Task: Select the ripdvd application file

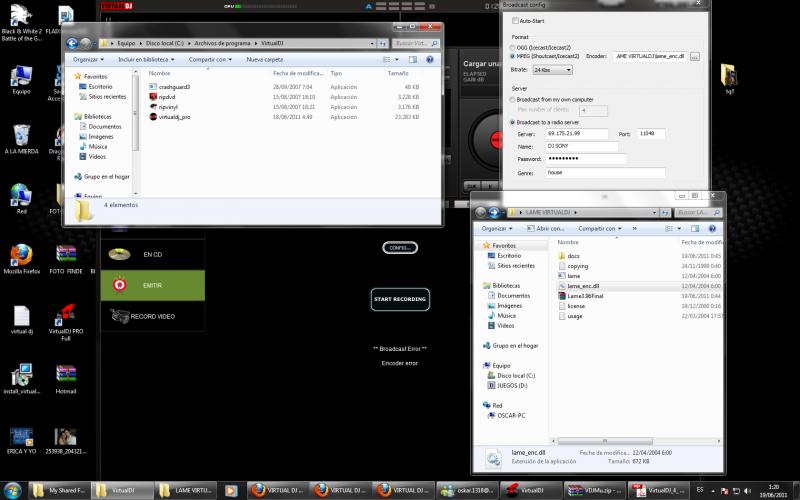Action: coord(167,97)
